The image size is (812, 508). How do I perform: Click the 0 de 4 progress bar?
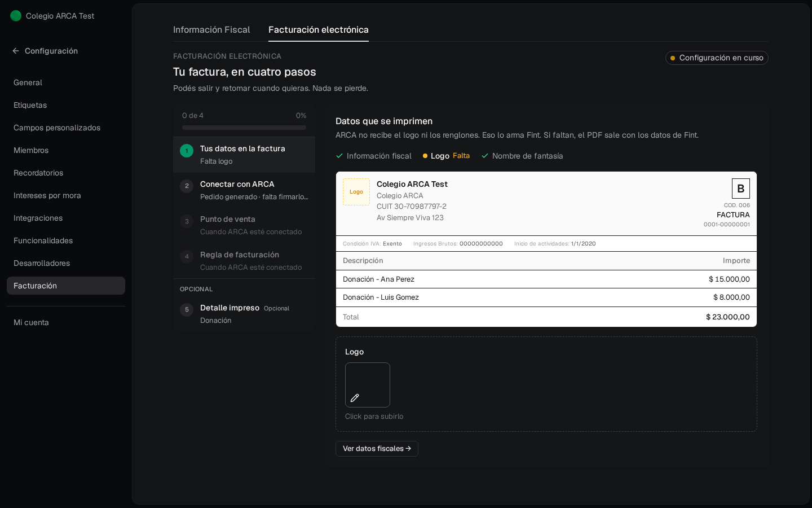coord(244,128)
